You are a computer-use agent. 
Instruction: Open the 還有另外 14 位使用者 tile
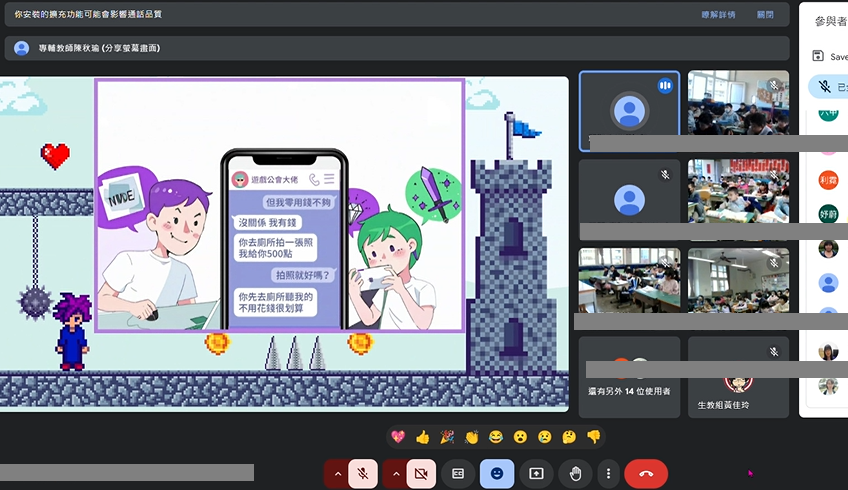click(629, 377)
